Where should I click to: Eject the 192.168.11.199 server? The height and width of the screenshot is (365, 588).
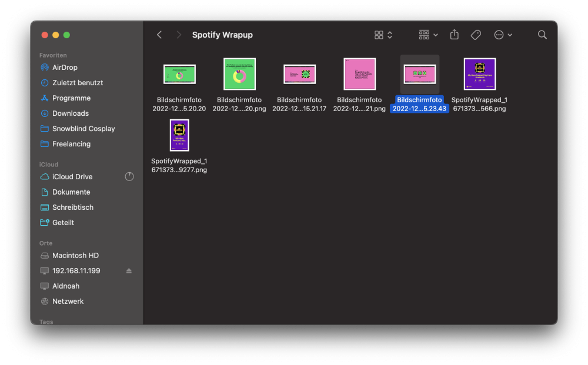(x=129, y=271)
